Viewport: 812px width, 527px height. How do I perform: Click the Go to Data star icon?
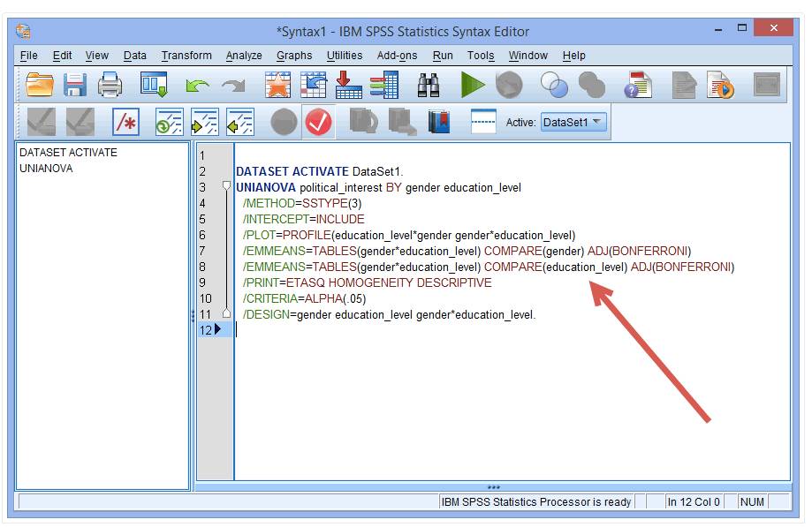pyautogui.click(x=277, y=84)
